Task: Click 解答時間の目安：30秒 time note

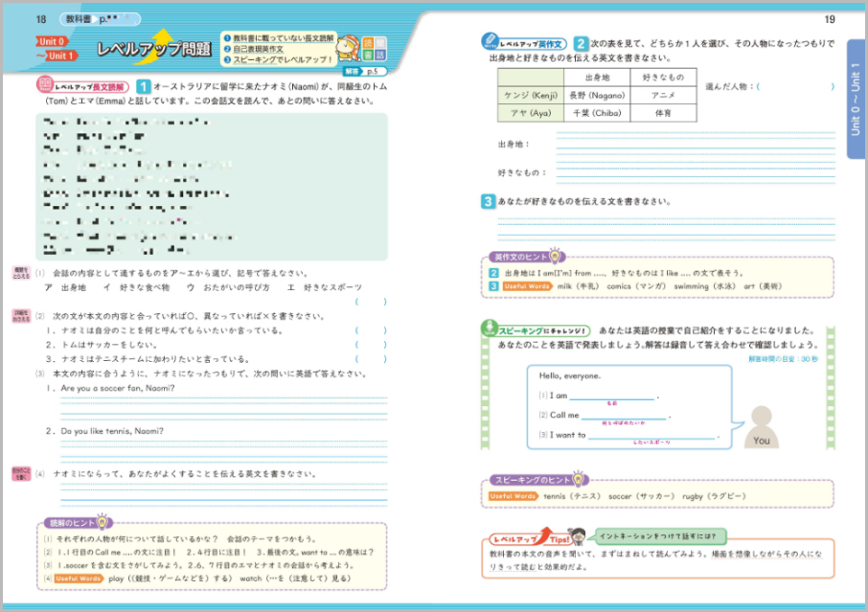Action: [783, 359]
